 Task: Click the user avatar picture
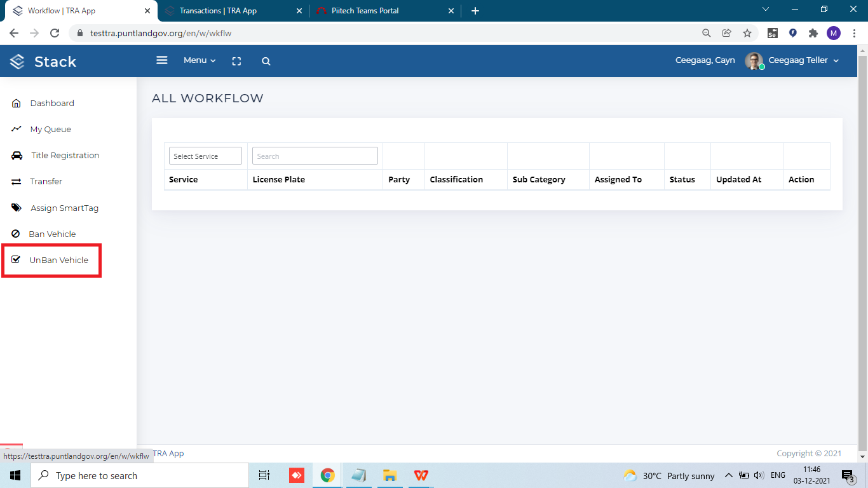click(754, 61)
